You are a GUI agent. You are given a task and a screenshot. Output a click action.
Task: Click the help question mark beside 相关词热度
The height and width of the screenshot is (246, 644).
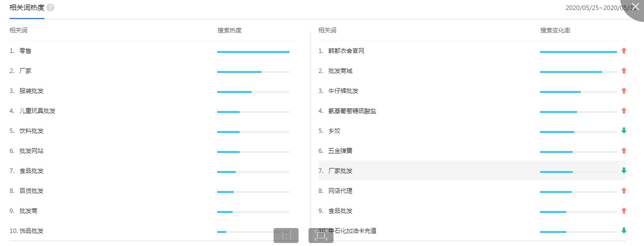pyautogui.click(x=50, y=8)
